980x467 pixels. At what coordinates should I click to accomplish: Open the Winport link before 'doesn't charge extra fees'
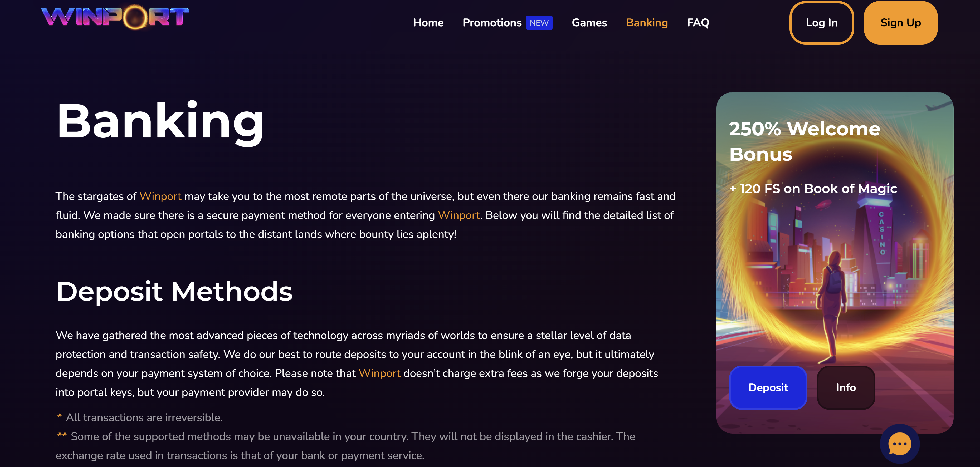pyautogui.click(x=379, y=373)
